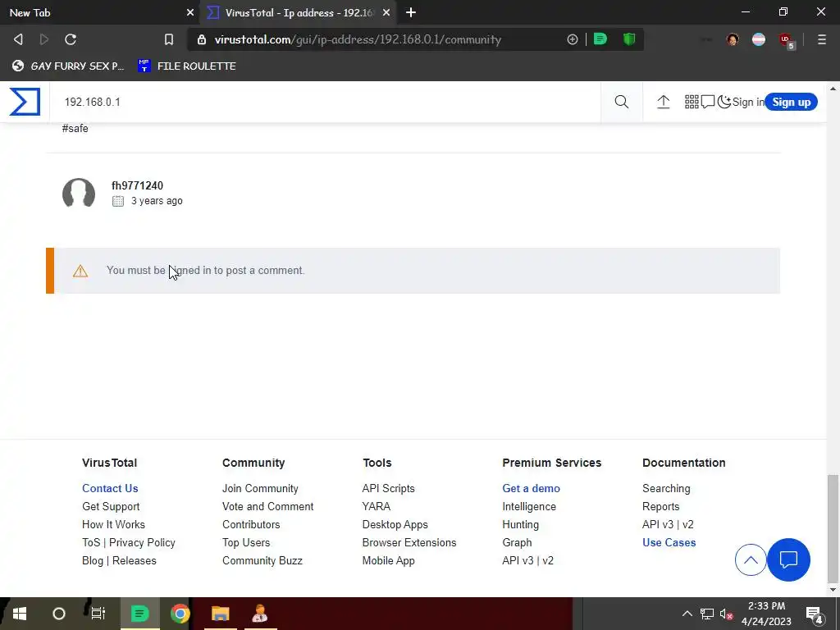Open the Community Buzz footer link
This screenshot has height=630, width=840.
coord(262,560)
